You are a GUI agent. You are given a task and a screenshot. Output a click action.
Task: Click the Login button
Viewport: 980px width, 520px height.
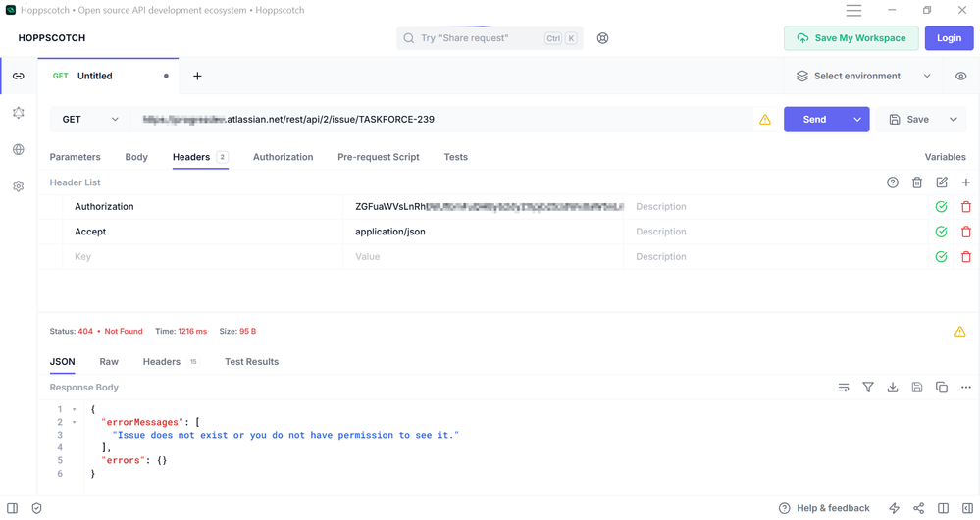click(x=949, y=38)
